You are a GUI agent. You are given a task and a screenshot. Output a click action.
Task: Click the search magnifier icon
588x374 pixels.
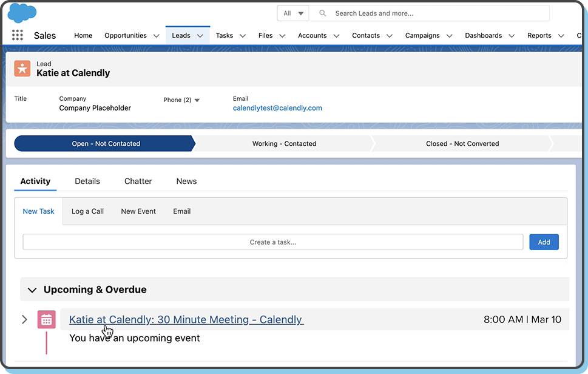pos(322,13)
